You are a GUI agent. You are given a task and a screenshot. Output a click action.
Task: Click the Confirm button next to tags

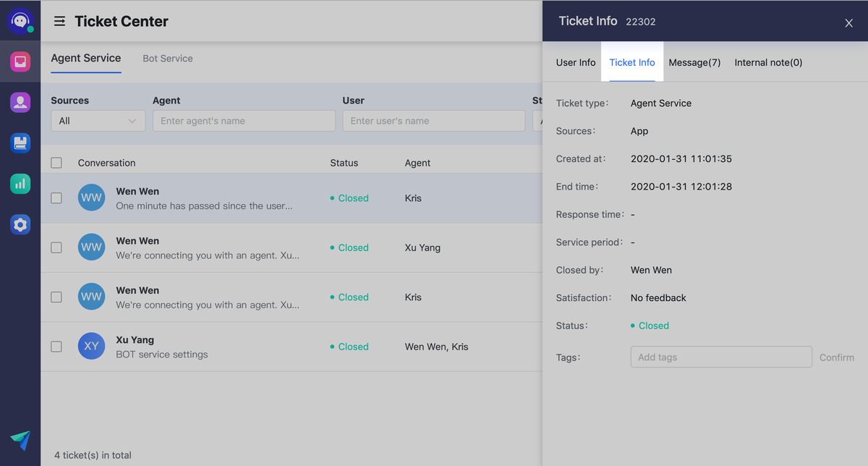coord(836,357)
